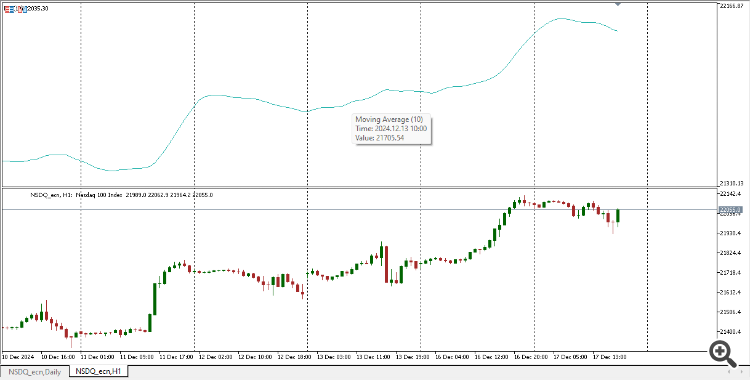
Task: Click the 11 Dec 01:00 time label
Action: click(98, 357)
